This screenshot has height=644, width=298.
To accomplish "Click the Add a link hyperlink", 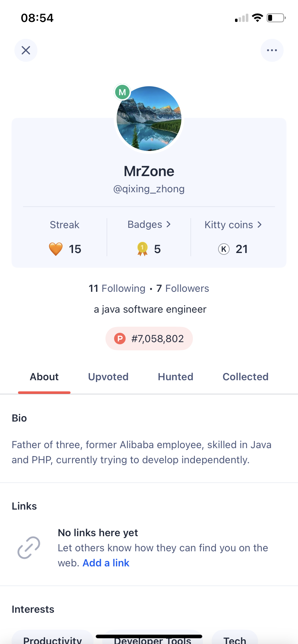I will [x=106, y=563].
